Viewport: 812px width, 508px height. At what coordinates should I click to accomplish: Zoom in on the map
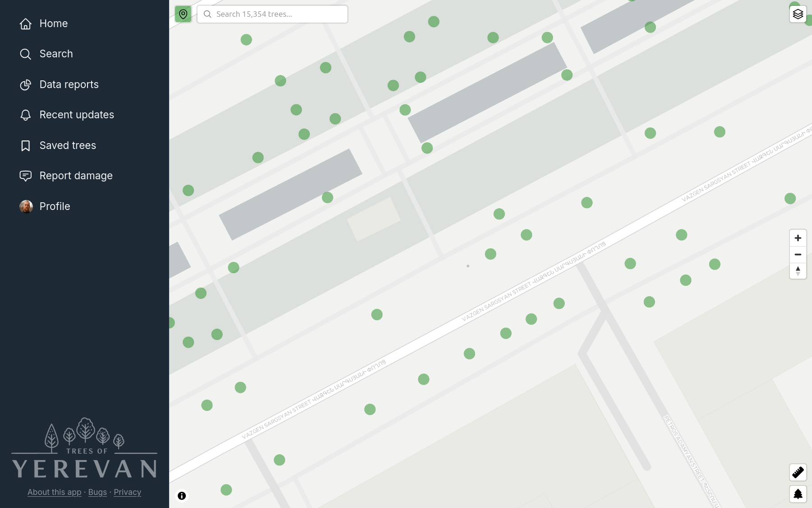pyautogui.click(x=798, y=238)
